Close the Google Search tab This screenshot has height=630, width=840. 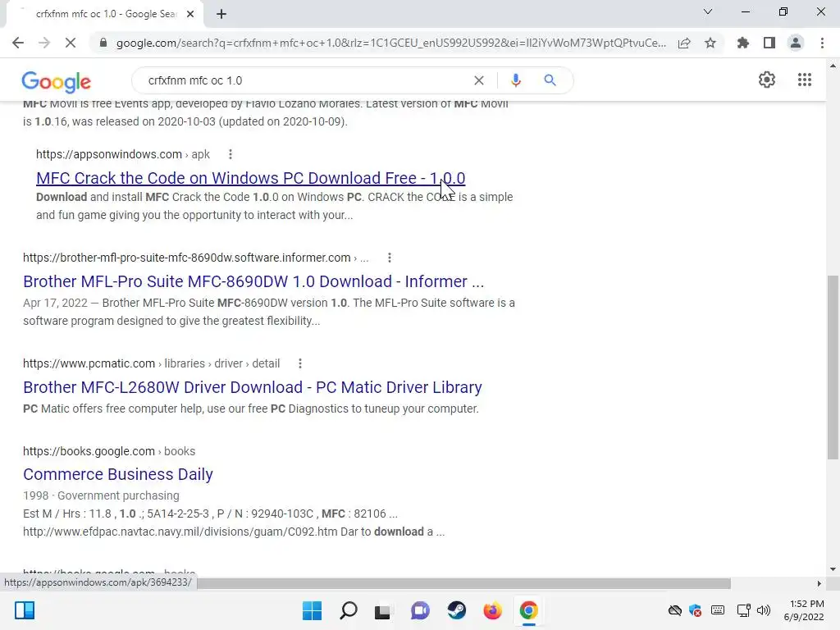(190, 14)
